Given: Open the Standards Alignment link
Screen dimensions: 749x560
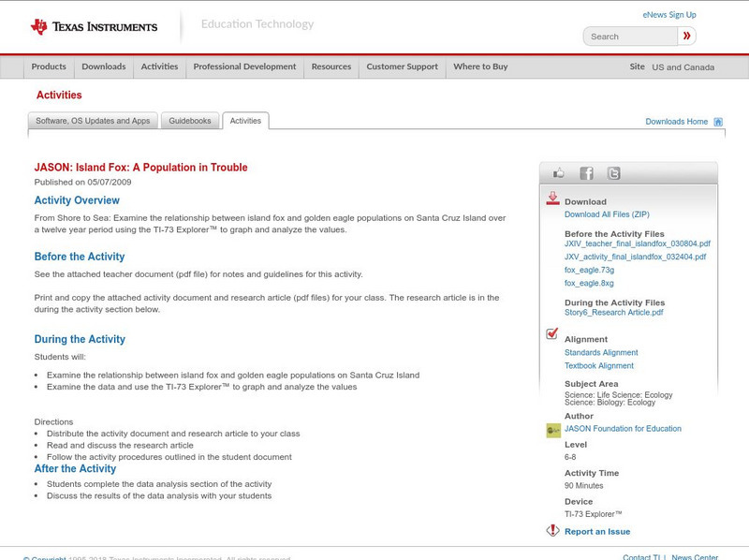Looking at the screenshot, I should 601,353.
